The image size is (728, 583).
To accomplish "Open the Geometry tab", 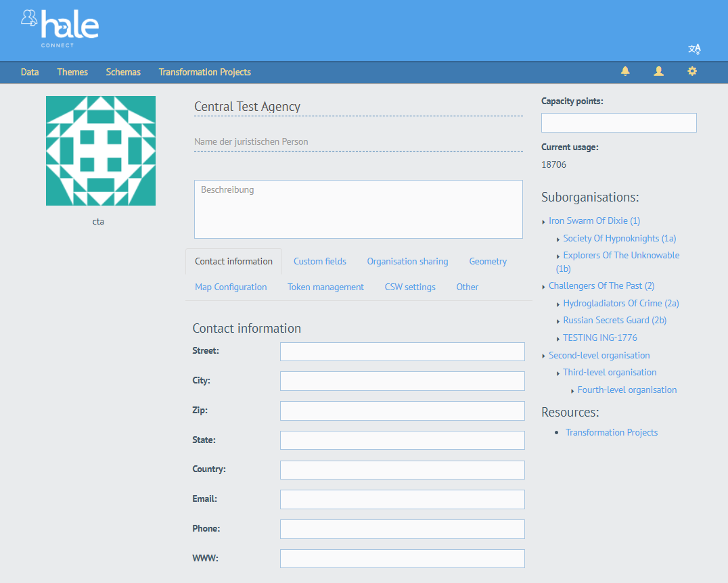I will click(487, 262).
